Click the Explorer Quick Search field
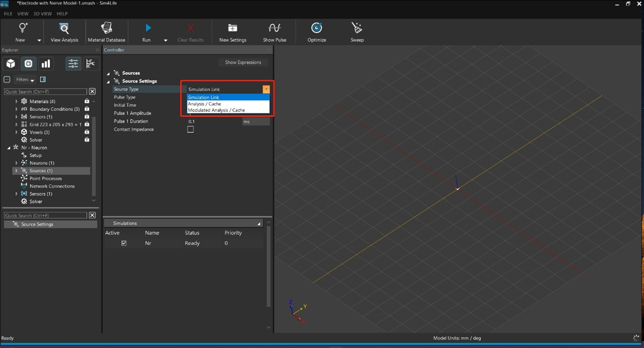The height and width of the screenshot is (348, 644). (45, 92)
